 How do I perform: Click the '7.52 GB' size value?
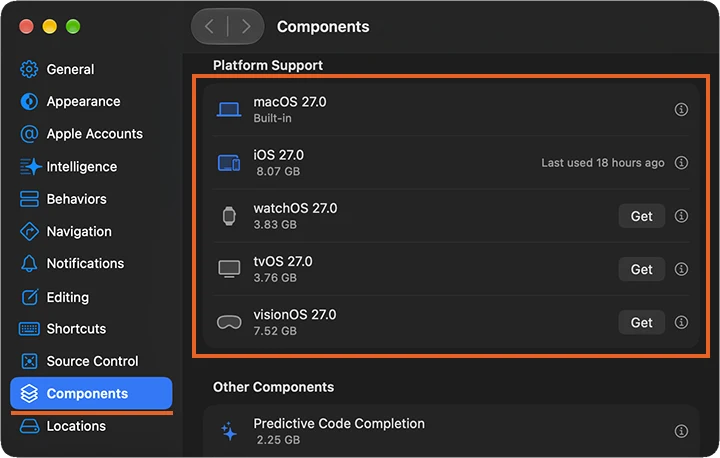click(275, 331)
